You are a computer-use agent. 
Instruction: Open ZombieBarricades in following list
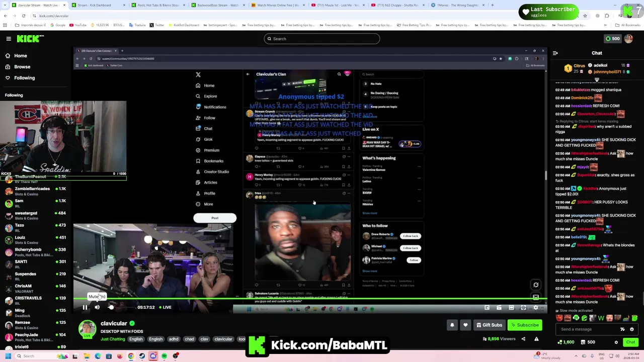click(35, 191)
